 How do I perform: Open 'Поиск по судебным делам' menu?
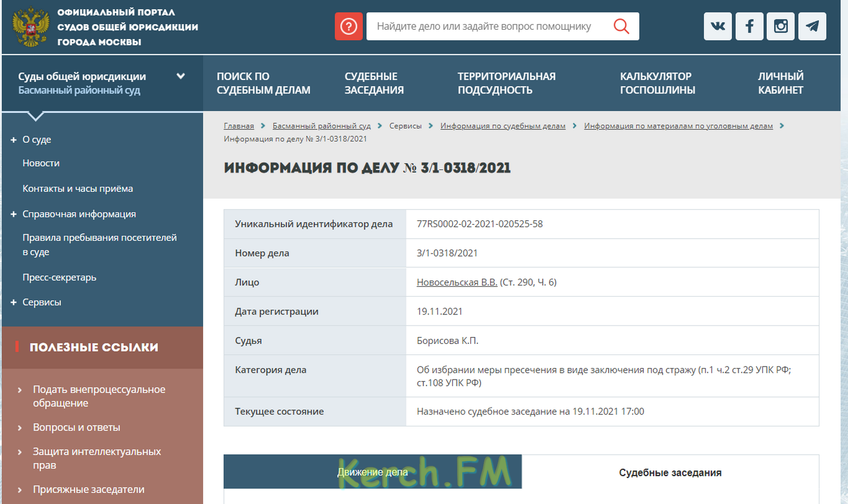pyautogui.click(x=263, y=83)
